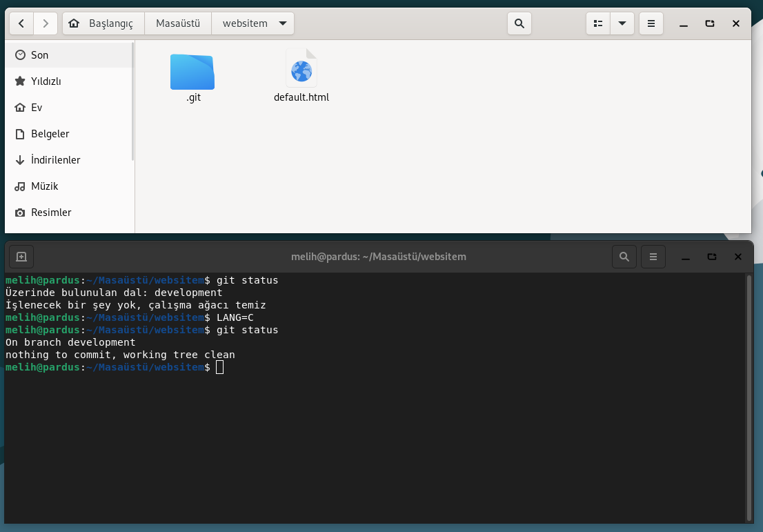763x532 pixels.
Task: Toggle list view in the file manager
Action: pyautogui.click(x=598, y=23)
